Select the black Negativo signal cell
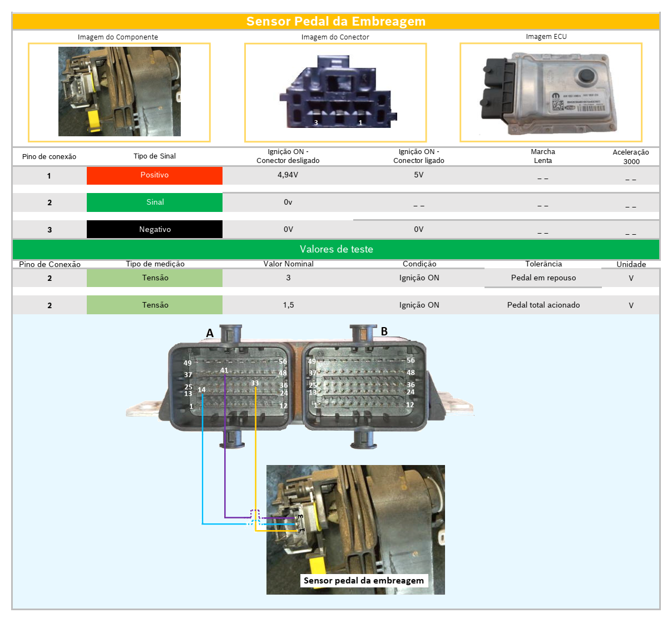Screen dimensions: 672x623 [155, 229]
